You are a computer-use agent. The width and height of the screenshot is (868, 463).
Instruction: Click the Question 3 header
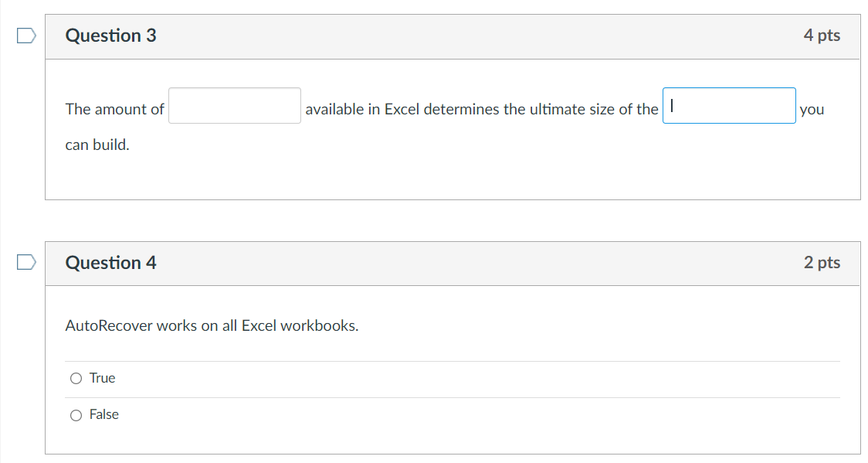[111, 35]
